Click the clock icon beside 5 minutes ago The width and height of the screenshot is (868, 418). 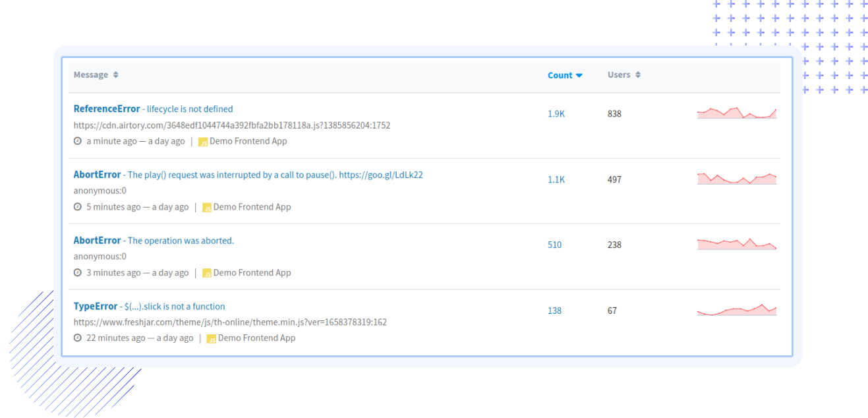click(x=78, y=207)
